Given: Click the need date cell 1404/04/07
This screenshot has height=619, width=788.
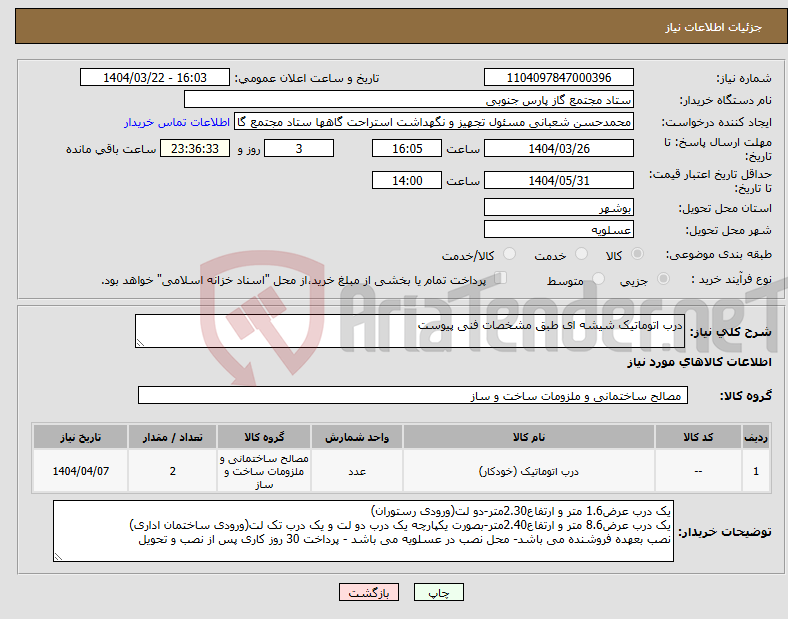Looking at the screenshot, I should pyautogui.click(x=80, y=471).
